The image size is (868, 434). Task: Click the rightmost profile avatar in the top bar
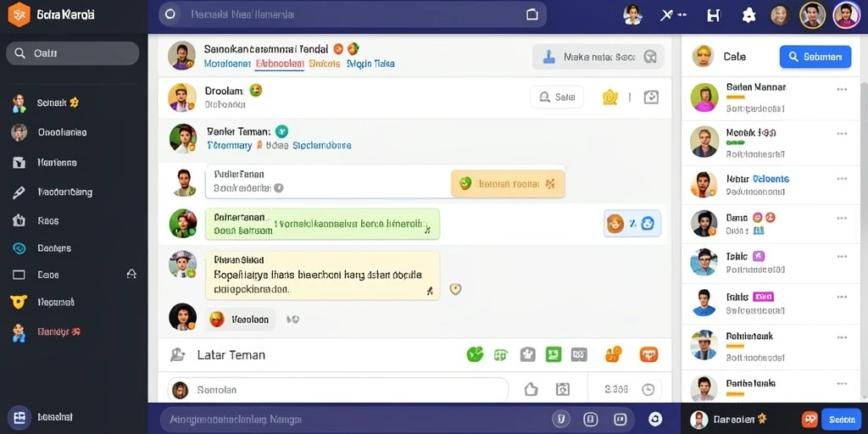point(847,15)
